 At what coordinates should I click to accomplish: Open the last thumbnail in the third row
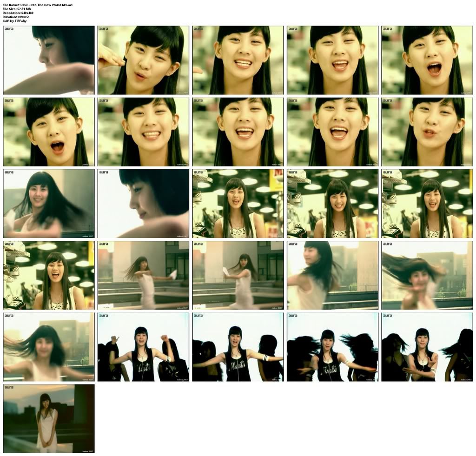coord(428,204)
